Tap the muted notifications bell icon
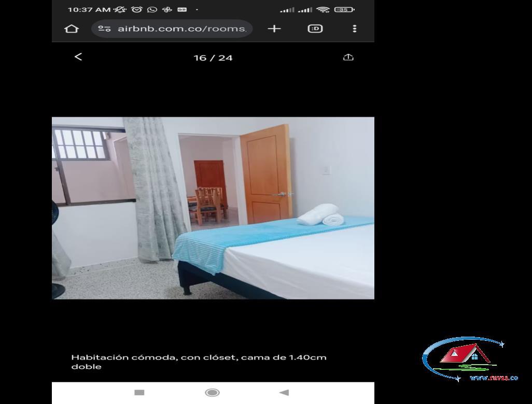The image size is (532, 404). tap(120, 9)
